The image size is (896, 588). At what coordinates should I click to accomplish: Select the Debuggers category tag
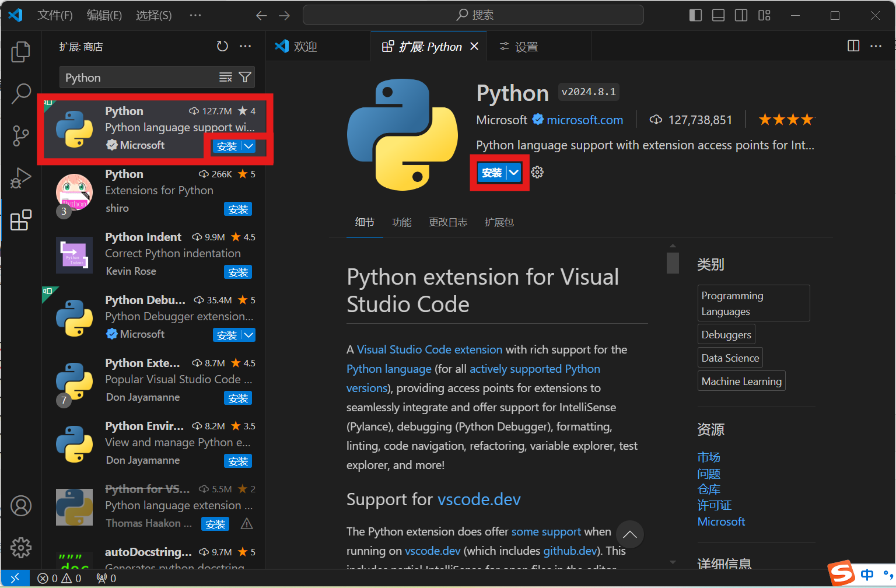tap(726, 335)
